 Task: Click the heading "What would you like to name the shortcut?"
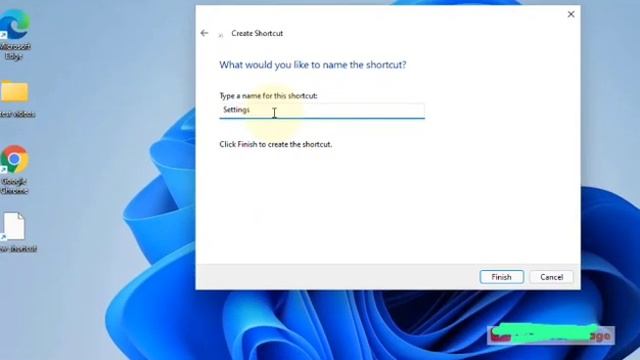(313, 64)
